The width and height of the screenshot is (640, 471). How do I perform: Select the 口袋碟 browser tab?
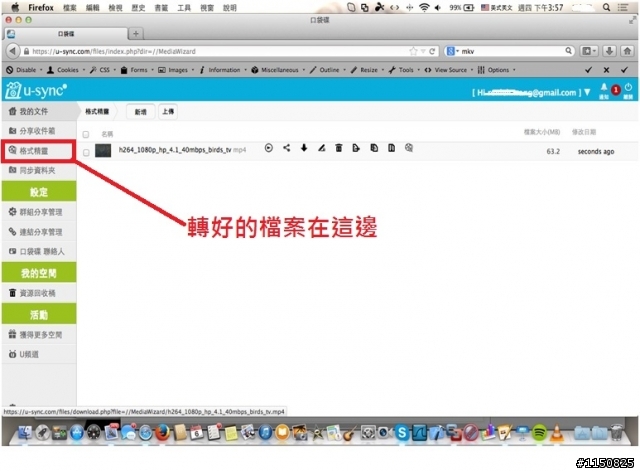[x=65, y=34]
